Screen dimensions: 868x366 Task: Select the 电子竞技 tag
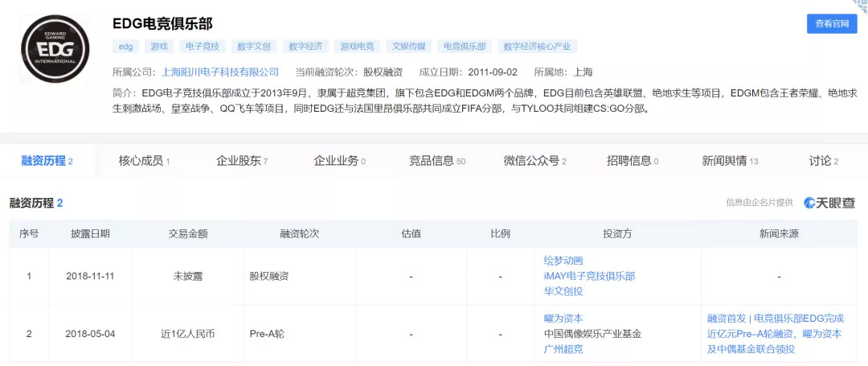[x=202, y=47]
